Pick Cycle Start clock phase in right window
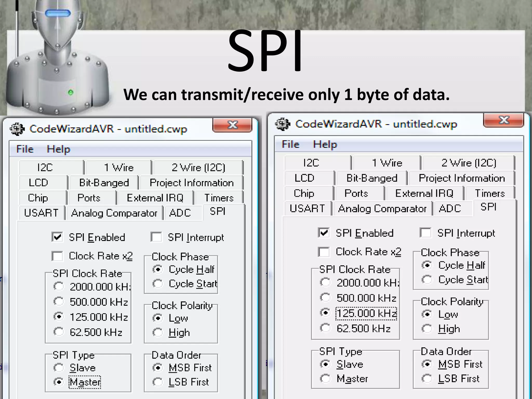This screenshot has height=399, width=532. pyautogui.click(x=427, y=280)
